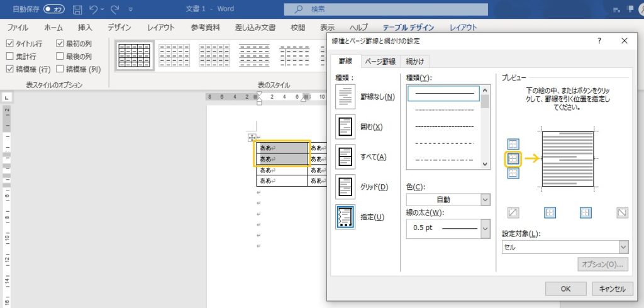Check the 最後の列 option
Image resolution: width=644 pixels, height=308 pixels.
[60, 57]
